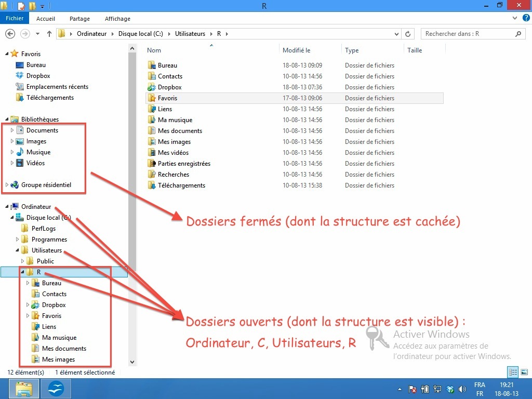Select the Mes vidéos row in file list

[295, 153]
